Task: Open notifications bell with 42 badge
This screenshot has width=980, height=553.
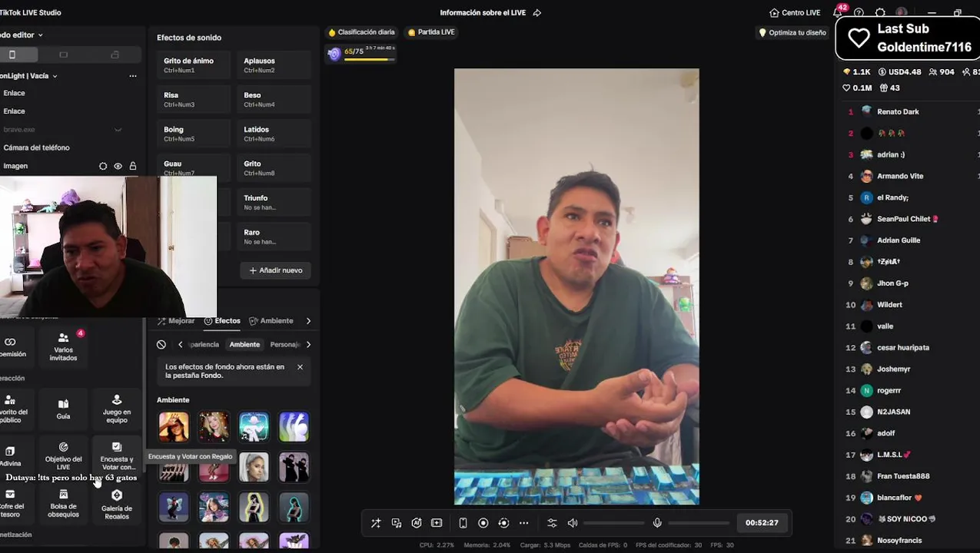Action: (x=838, y=12)
